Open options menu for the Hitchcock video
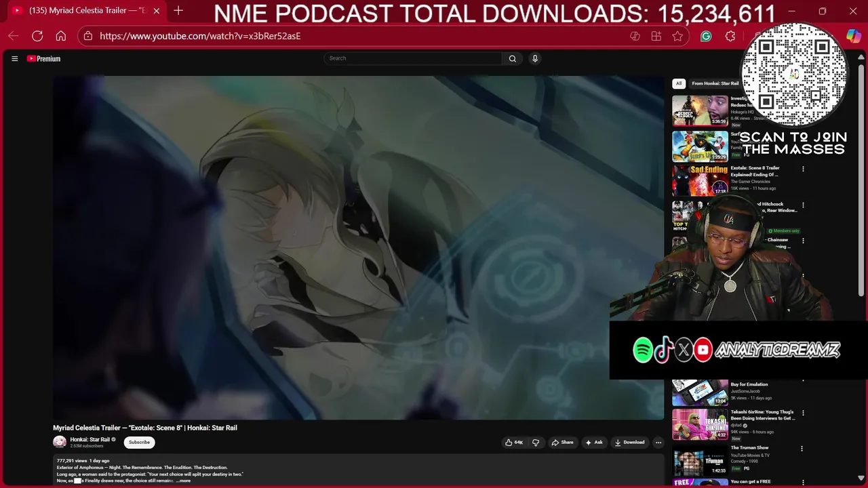The image size is (868, 488). (803, 205)
